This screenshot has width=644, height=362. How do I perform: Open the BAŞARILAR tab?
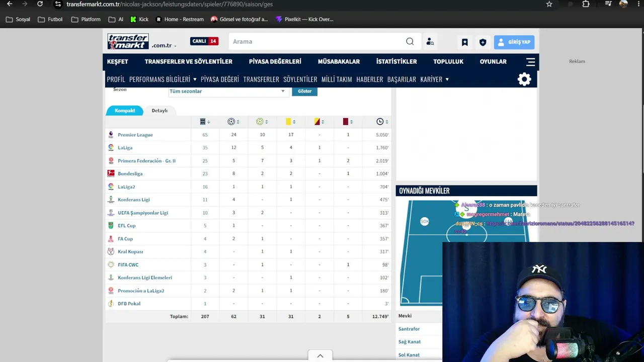(401, 79)
